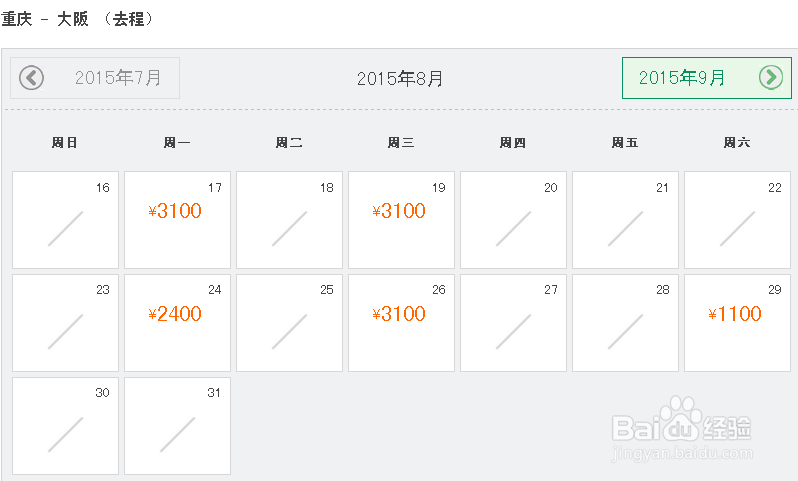Image resolution: width=798 pixels, height=481 pixels.
Task: Click the left arrow previous-month icon
Action: [32, 78]
